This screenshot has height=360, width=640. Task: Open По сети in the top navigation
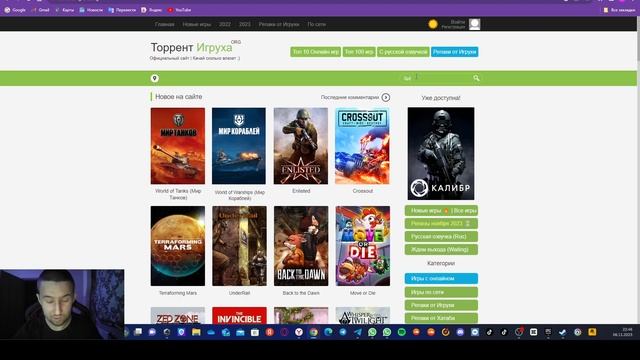[x=317, y=24]
